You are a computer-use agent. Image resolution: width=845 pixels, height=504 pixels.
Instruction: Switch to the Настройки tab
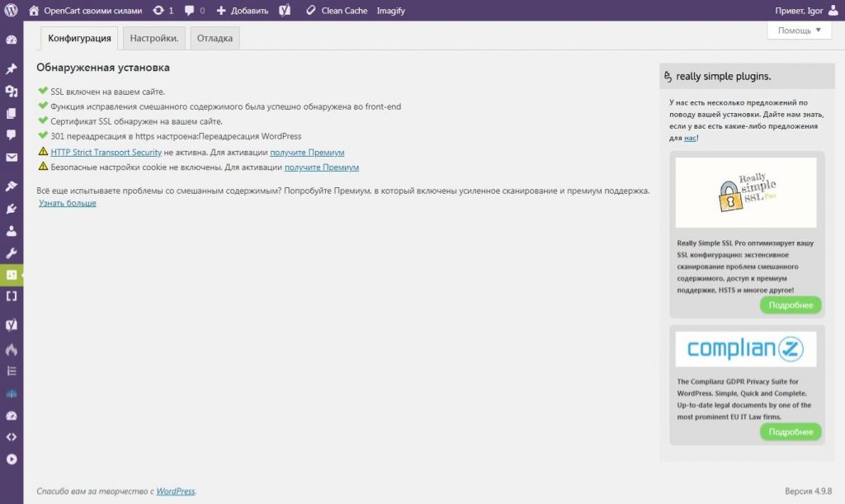coord(154,38)
